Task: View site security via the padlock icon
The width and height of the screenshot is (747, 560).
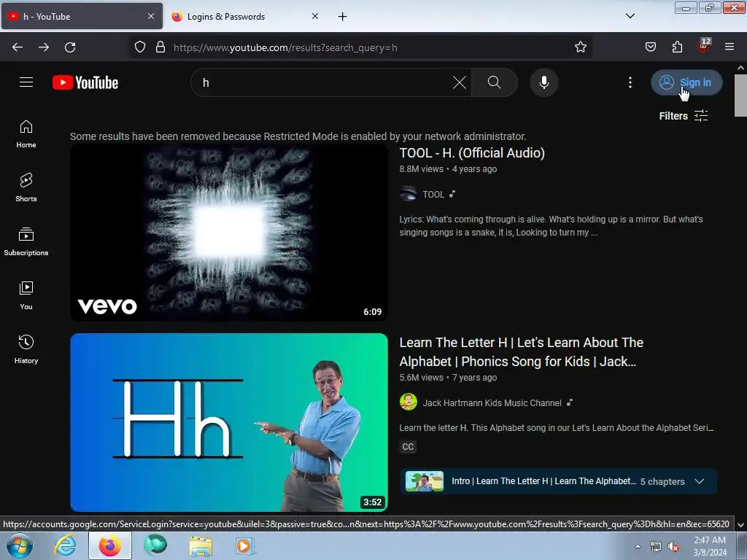Action: [x=160, y=47]
